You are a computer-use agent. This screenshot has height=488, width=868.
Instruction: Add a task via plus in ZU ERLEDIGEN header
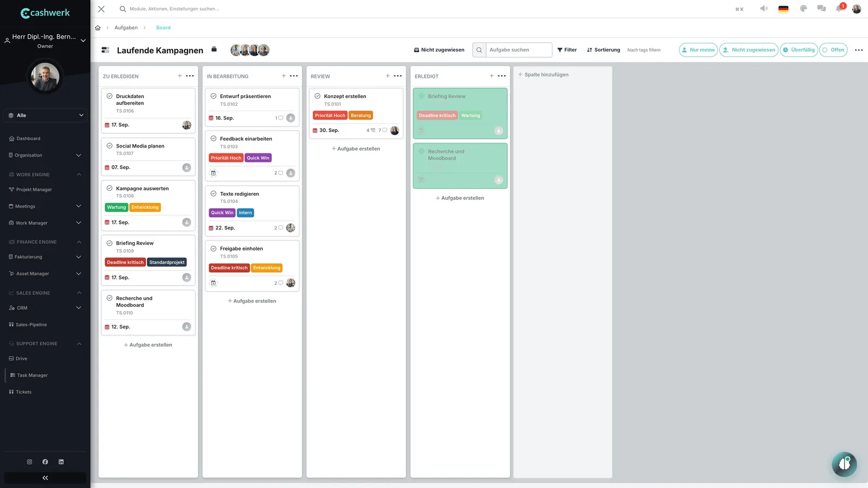click(x=180, y=76)
